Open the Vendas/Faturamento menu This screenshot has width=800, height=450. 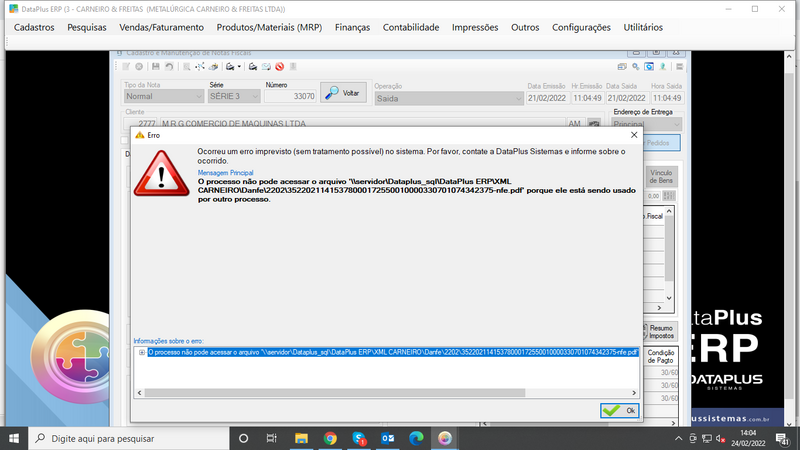(x=161, y=28)
